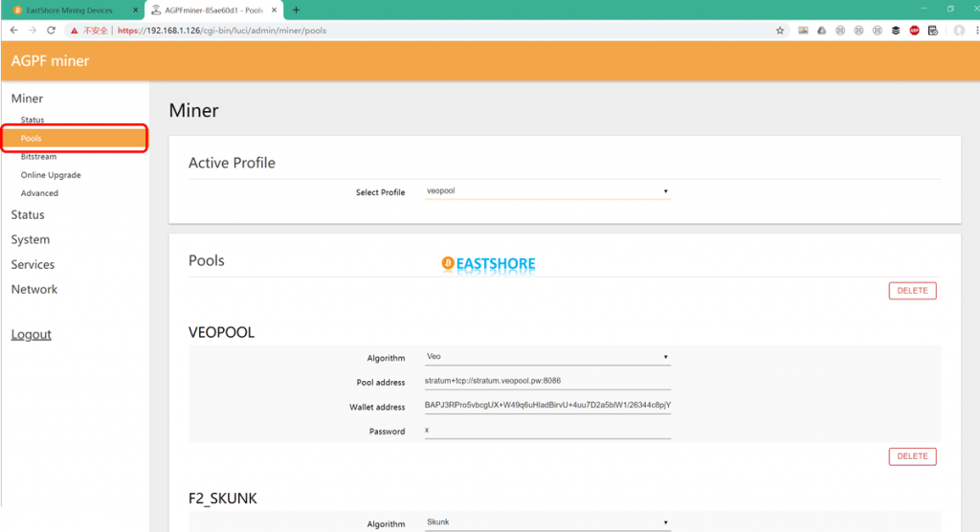Click the Adblock Plus extension icon

914,31
